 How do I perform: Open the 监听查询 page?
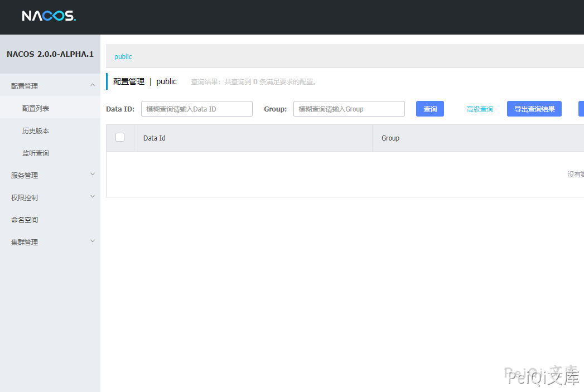pos(37,153)
